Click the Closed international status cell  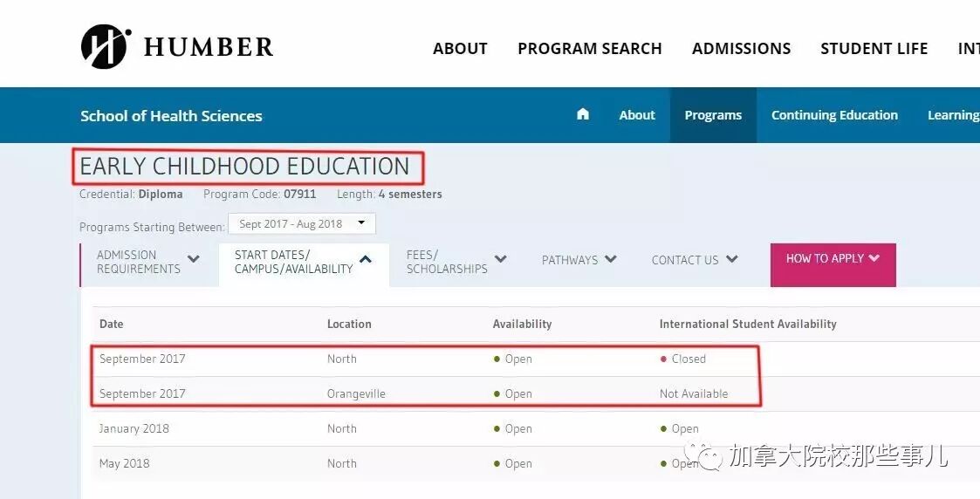point(682,359)
